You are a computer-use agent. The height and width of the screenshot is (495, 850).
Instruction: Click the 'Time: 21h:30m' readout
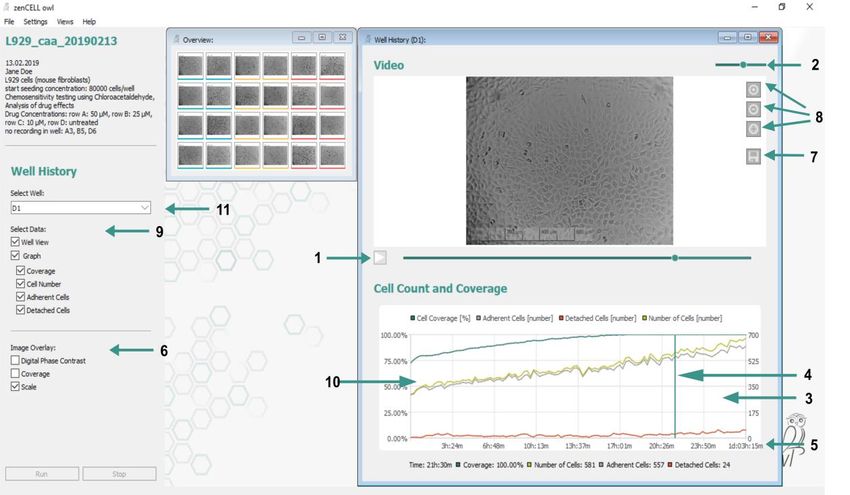tap(430, 465)
